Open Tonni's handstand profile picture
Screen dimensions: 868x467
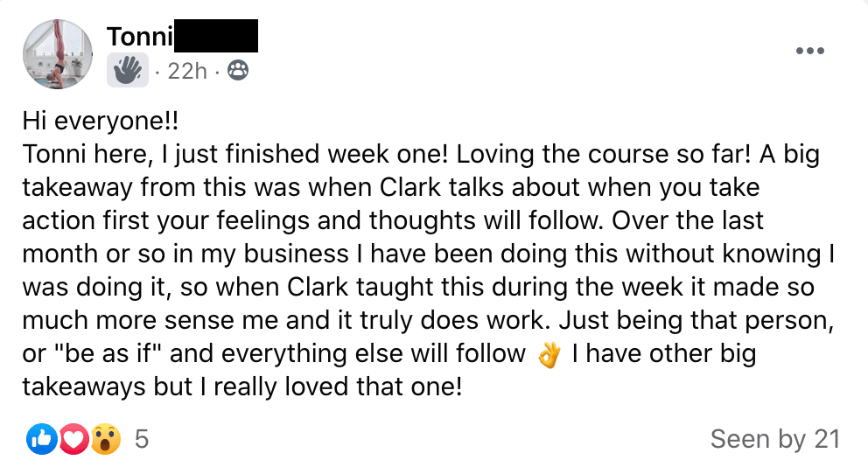(x=58, y=53)
